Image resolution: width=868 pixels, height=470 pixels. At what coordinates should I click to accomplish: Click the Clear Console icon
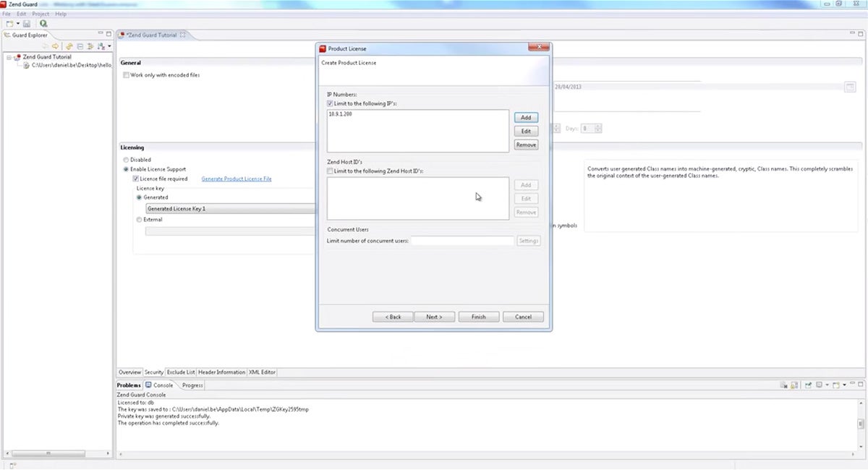pos(783,385)
